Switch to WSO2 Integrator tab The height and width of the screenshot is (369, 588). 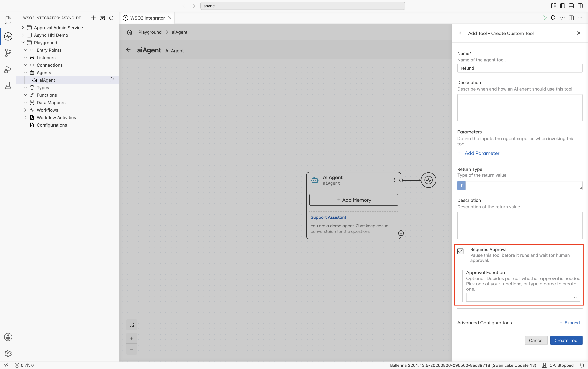147,18
